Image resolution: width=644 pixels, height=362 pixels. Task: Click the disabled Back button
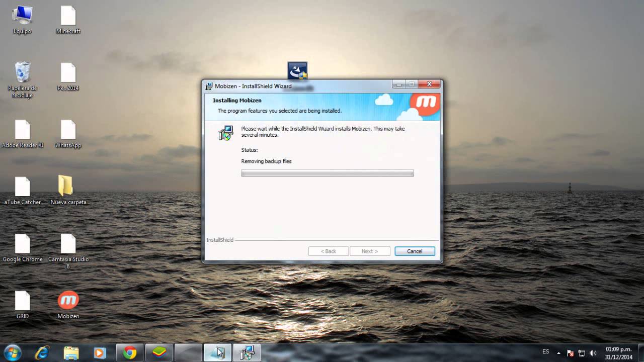pyautogui.click(x=329, y=251)
